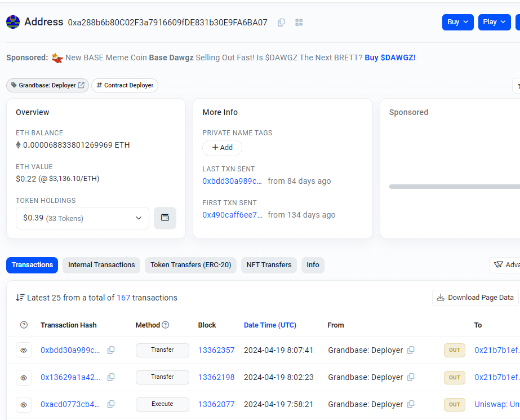Click timestamp 2024-04-19 8:07:41
Image resolution: width=520 pixels, height=420 pixels.
coord(278,350)
